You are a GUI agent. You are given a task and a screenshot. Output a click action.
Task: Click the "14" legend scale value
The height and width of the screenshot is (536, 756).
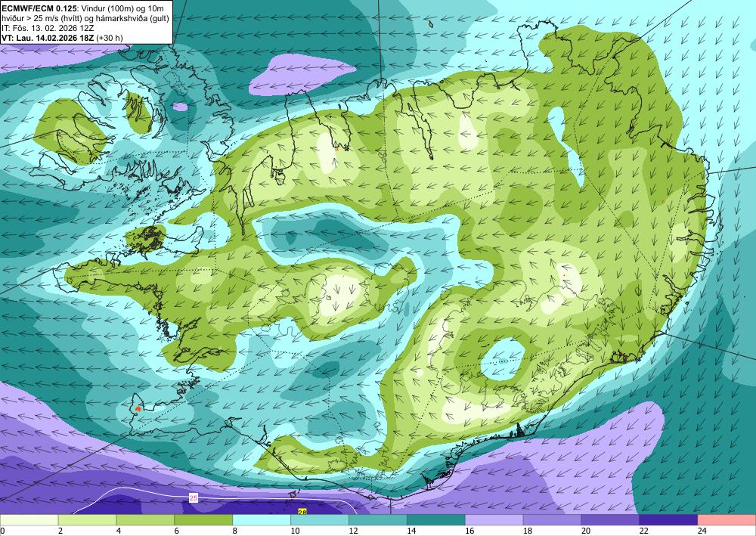411,531
